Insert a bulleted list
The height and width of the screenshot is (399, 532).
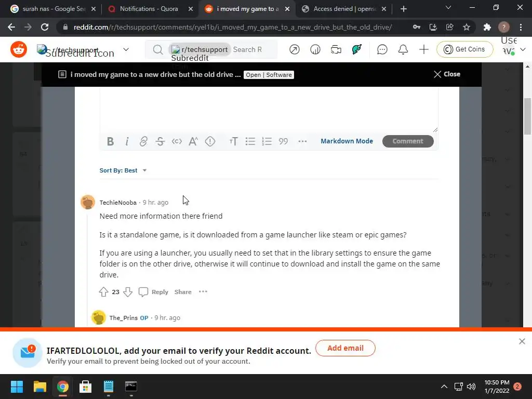(250, 141)
